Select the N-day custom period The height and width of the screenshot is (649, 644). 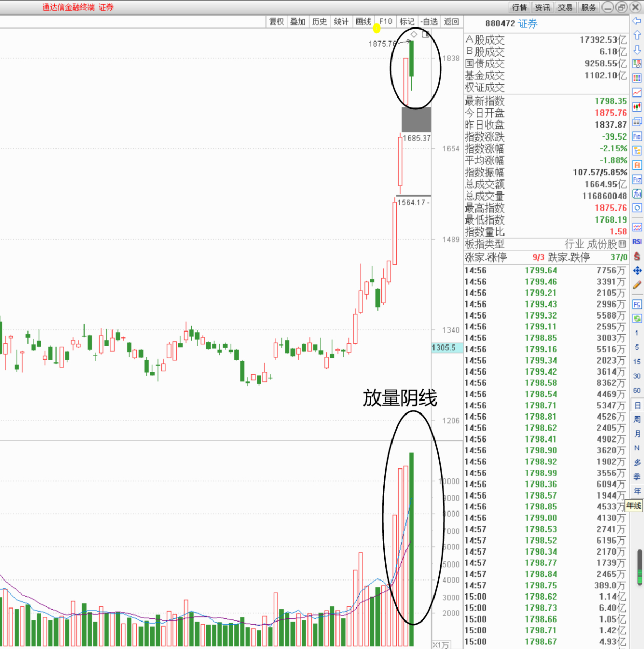click(637, 448)
